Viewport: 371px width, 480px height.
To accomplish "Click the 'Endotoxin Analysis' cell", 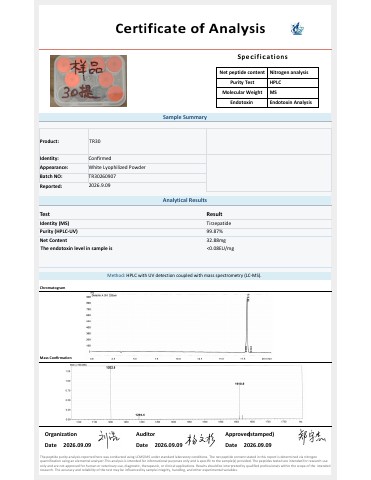I will point(293,102).
